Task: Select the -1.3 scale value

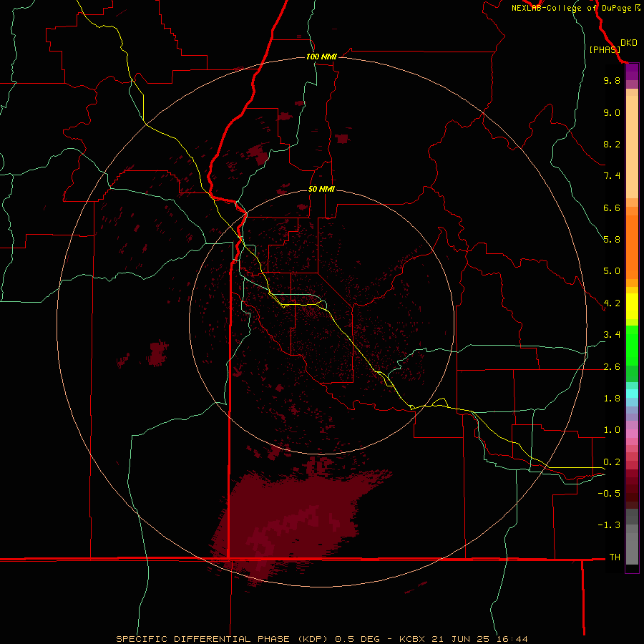Action: pos(609,525)
